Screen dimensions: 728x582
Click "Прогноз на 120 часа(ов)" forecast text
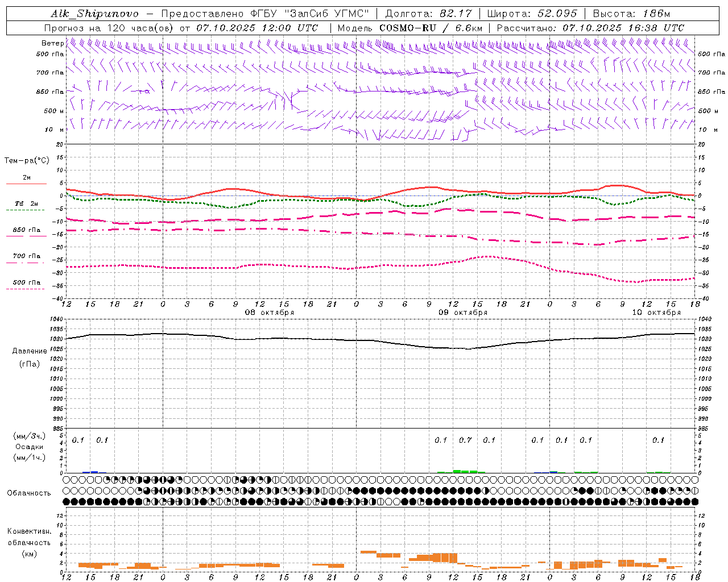click(x=110, y=28)
